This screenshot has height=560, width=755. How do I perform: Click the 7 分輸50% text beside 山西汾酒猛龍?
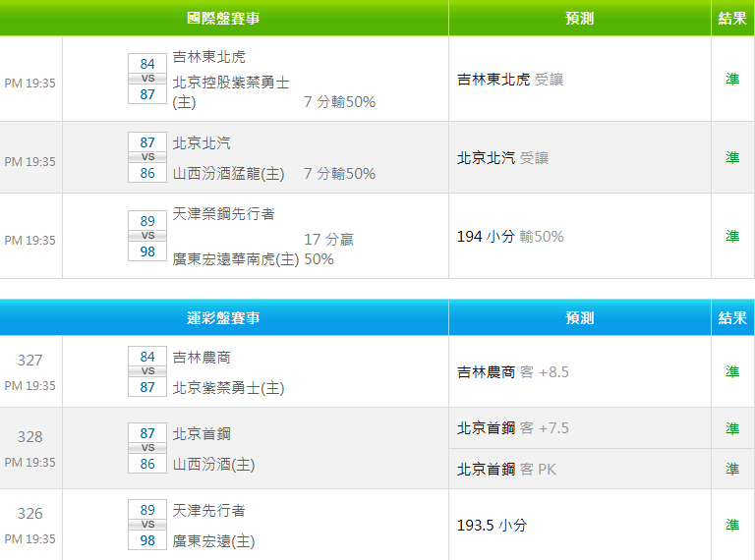pyautogui.click(x=339, y=173)
